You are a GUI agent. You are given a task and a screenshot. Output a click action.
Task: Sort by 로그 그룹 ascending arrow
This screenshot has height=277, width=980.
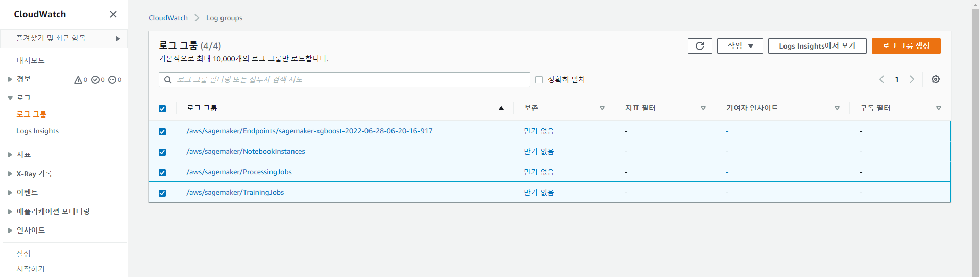pyautogui.click(x=501, y=108)
